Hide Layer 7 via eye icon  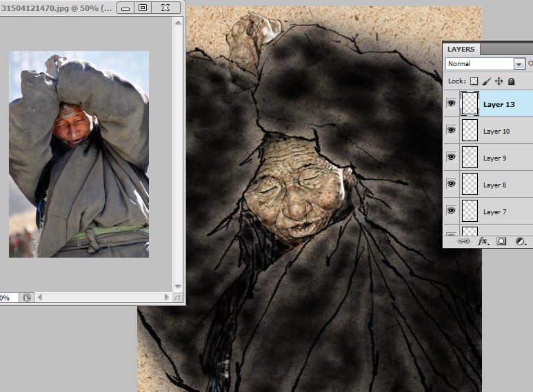coord(451,211)
